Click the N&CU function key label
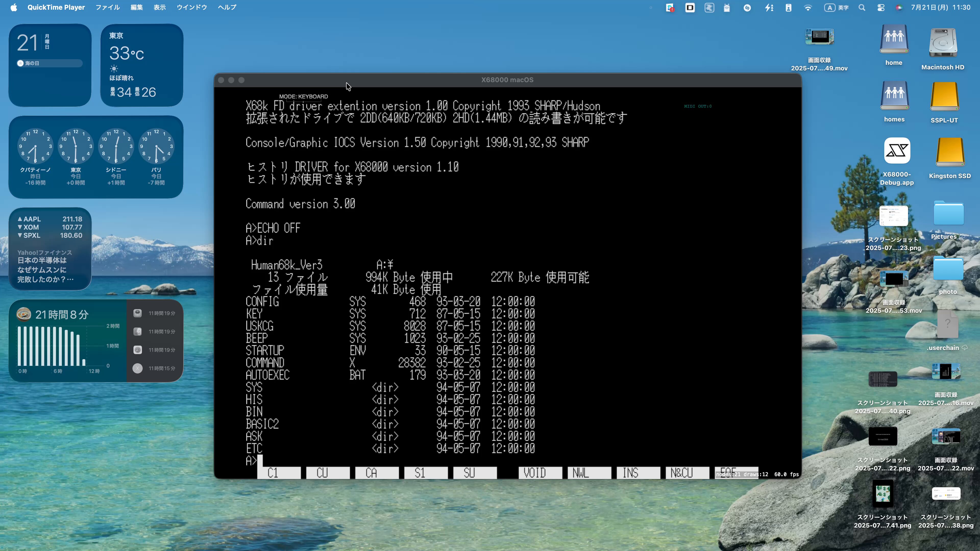 (688, 473)
